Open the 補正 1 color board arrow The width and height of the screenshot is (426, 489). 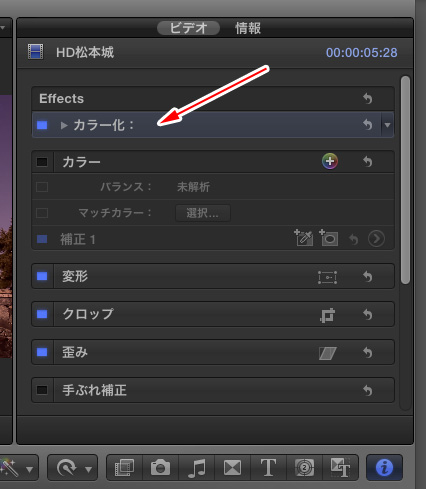[376, 239]
